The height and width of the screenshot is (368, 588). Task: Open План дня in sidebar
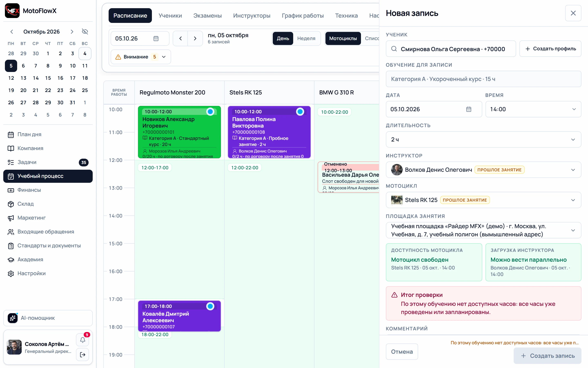48,134
